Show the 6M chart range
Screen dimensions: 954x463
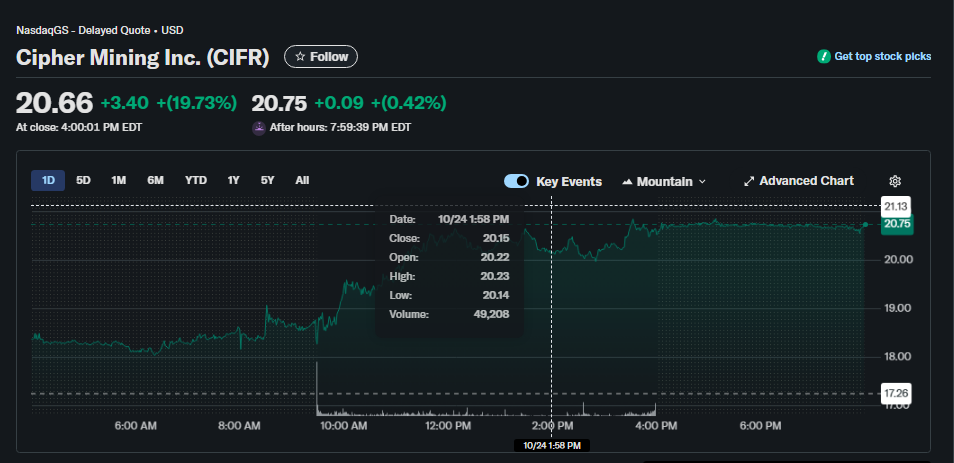pos(155,180)
